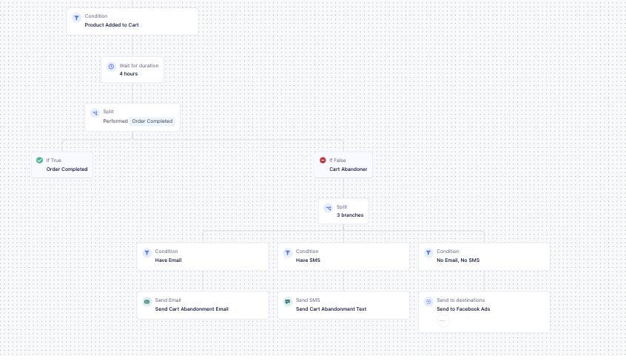626x364 pixels.
Task: Select the 4 hours wait duration text
Action: (x=129, y=74)
